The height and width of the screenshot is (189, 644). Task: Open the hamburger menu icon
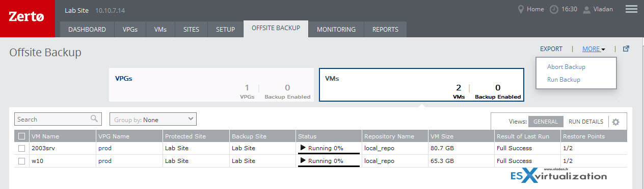[631, 9]
